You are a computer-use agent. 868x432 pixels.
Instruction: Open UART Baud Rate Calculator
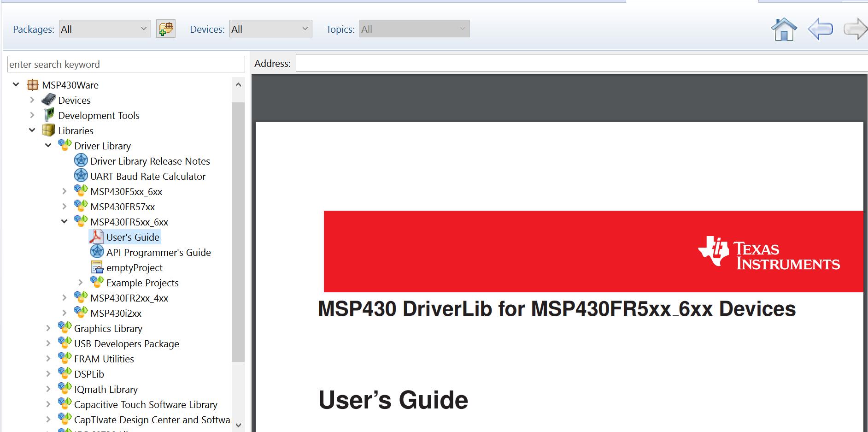click(148, 176)
